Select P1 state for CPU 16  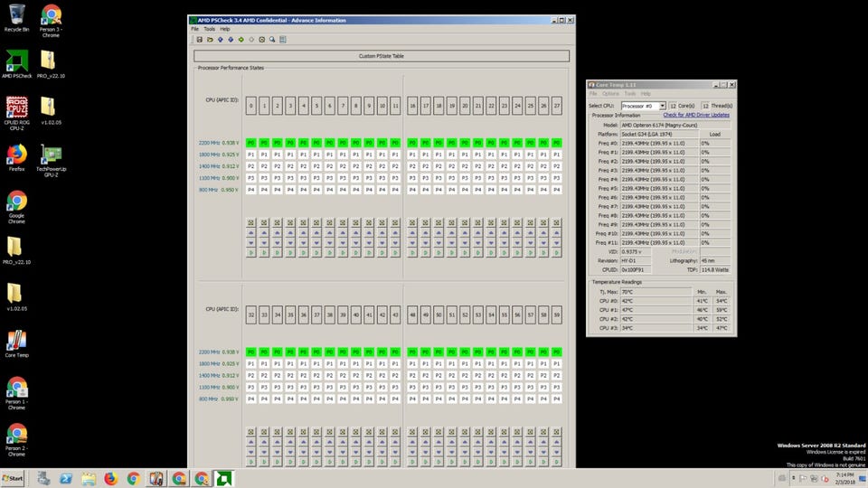pos(412,155)
